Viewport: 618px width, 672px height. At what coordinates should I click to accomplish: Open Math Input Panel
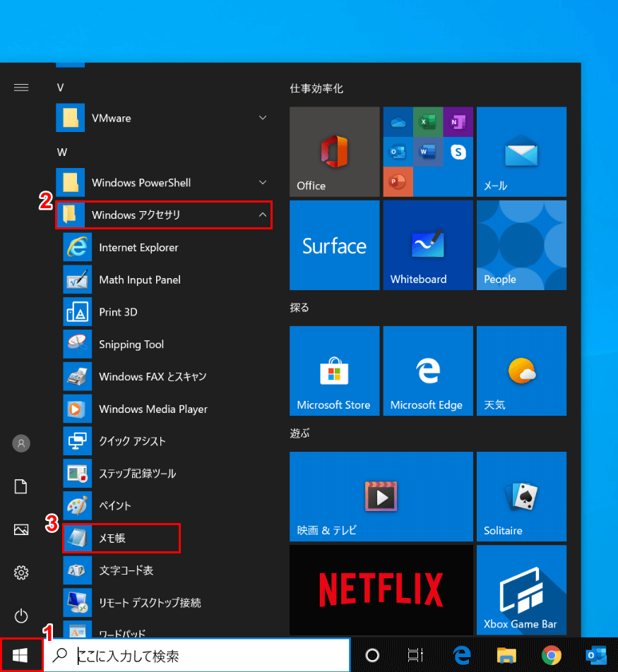coord(167,280)
